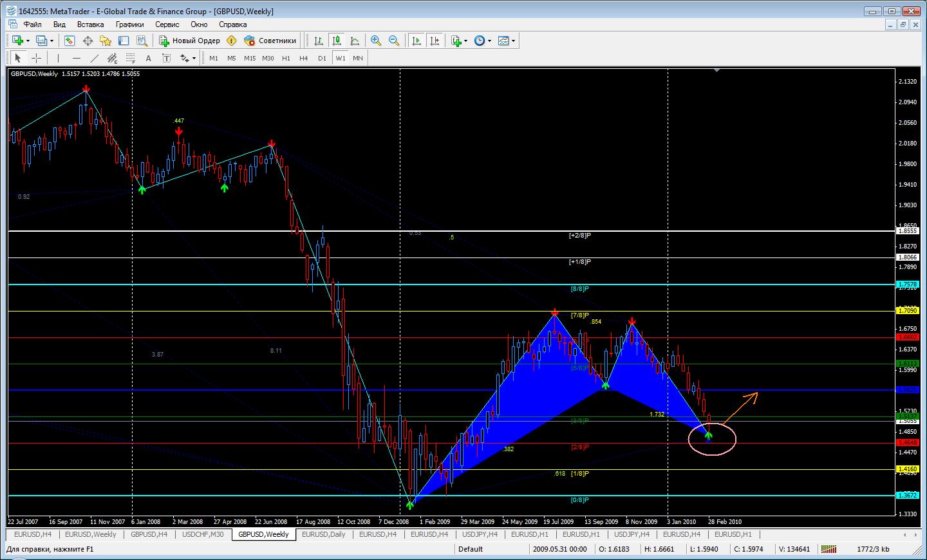Image resolution: width=927 pixels, height=560 pixels.
Task: Switch the chart to line chart type
Action: point(354,41)
